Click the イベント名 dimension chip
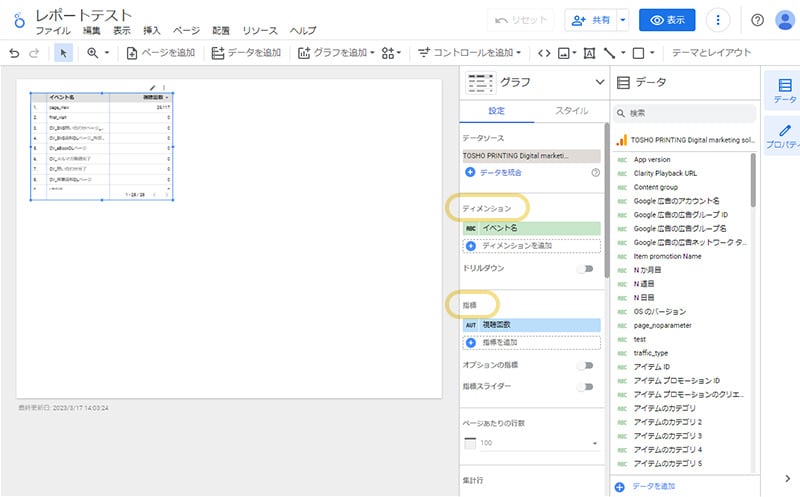 pos(531,228)
